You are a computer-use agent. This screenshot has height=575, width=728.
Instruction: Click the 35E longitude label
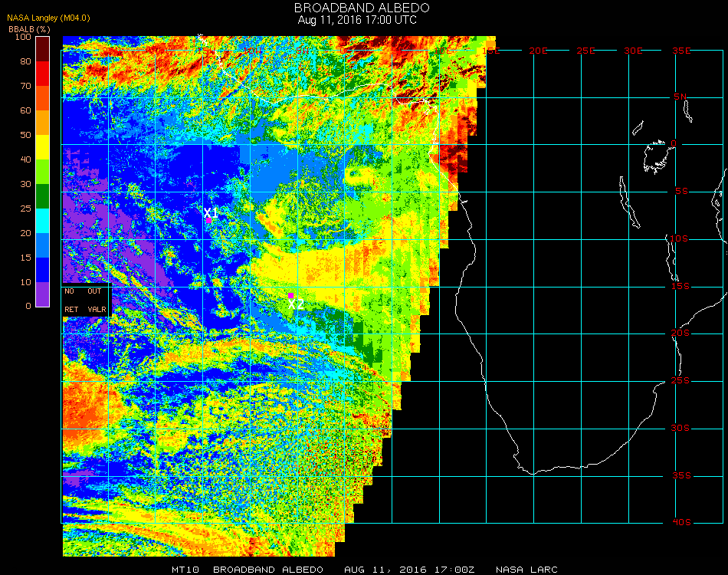point(681,51)
